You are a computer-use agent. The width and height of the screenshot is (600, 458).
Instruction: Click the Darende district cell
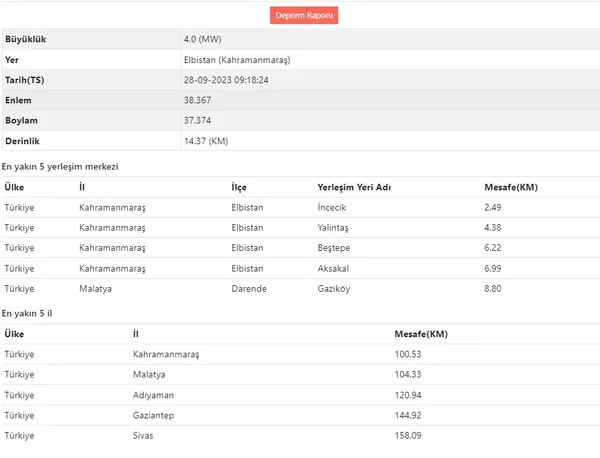click(x=249, y=288)
